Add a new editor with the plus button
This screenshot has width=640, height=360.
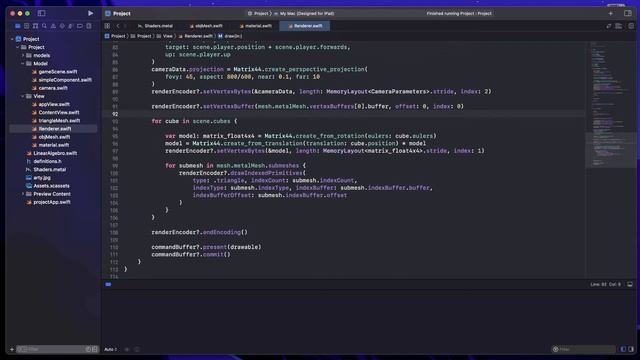611,13
